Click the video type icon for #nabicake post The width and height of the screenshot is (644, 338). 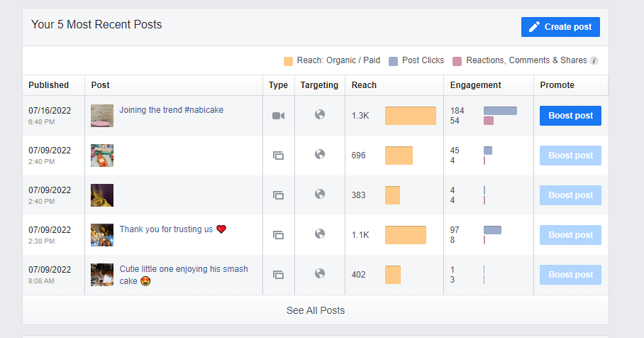point(279,116)
